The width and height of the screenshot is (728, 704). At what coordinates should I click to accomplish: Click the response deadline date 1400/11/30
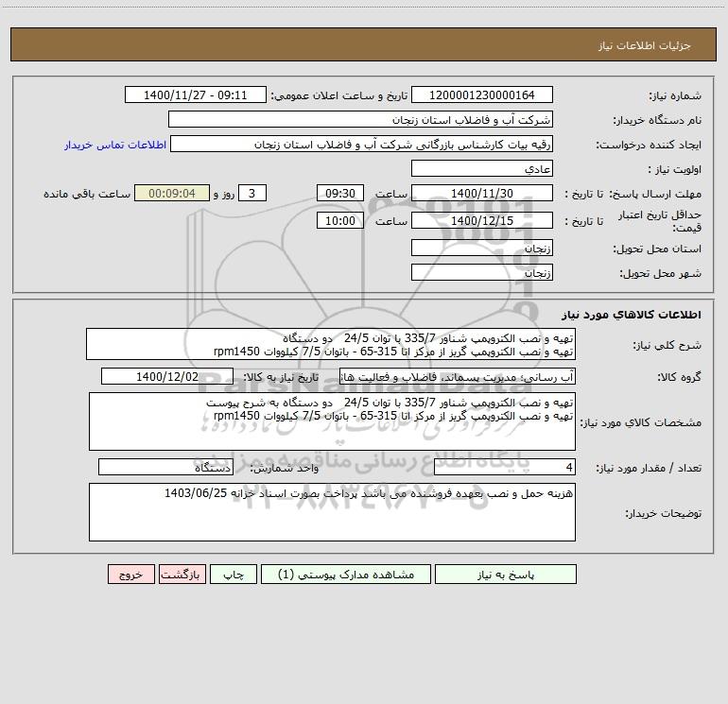[x=482, y=193]
